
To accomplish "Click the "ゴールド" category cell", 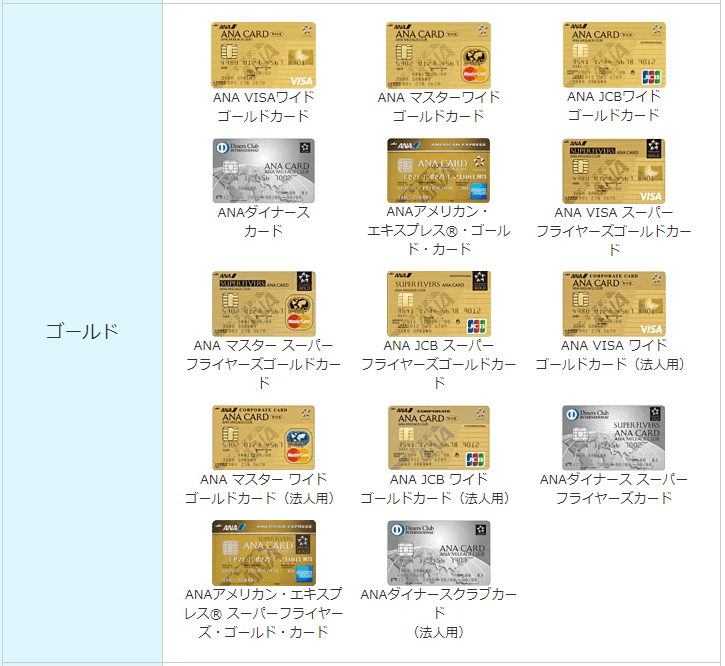I will click(82, 331).
